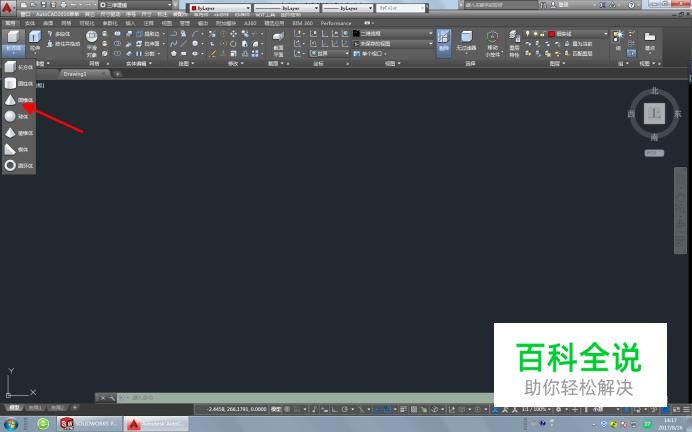Select the Move tool in the 修改 panel
The height and width of the screenshot is (432, 692).
tap(233, 34)
